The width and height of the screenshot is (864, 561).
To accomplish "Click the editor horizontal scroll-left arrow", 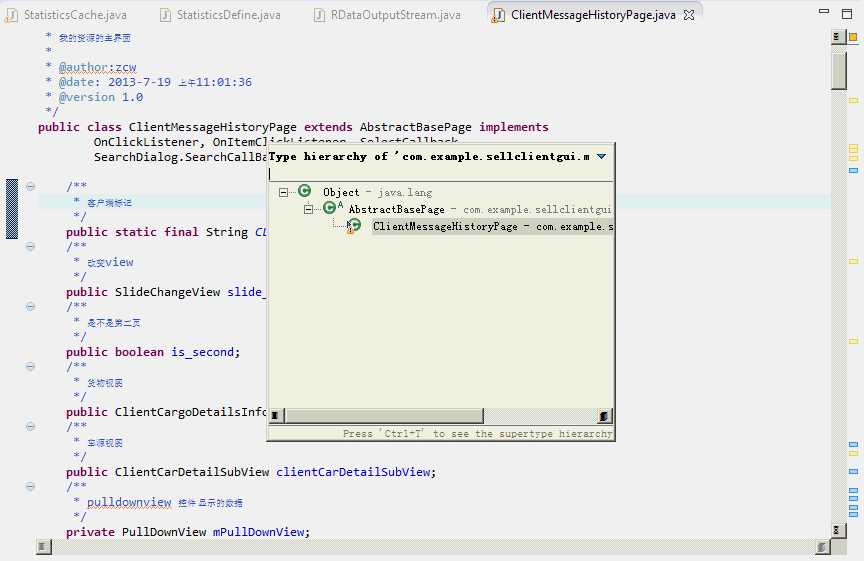I will (44, 547).
